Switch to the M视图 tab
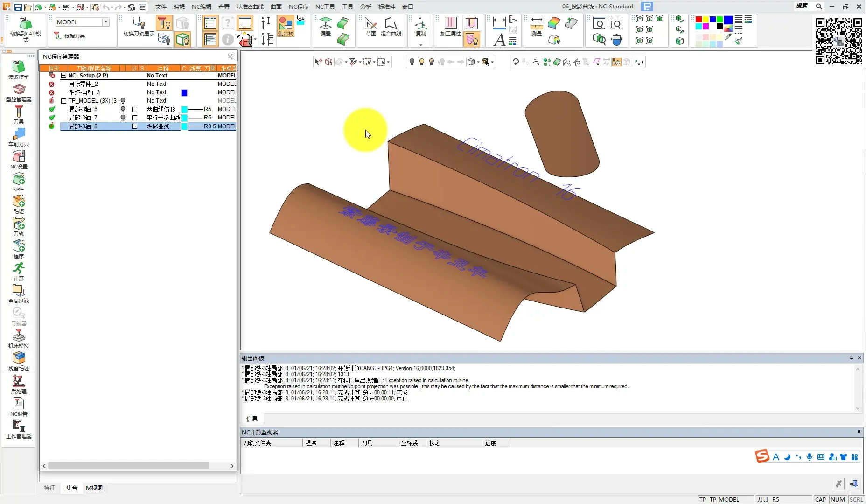Viewport: 866px width, 504px height. click(94, 488)
